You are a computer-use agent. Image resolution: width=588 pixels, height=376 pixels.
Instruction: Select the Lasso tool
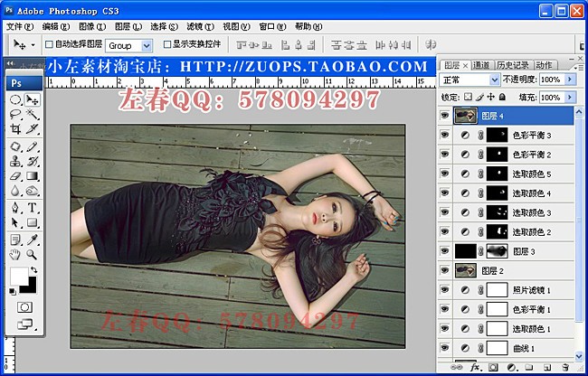tap(15, 115)
